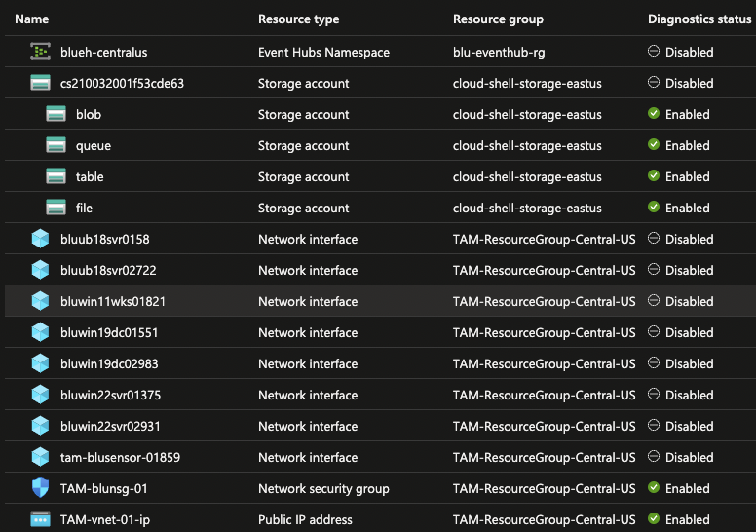756x532 pixels.
Task: Click the shield icon for TAM-blunsg-01
Action: pos(40,488)
